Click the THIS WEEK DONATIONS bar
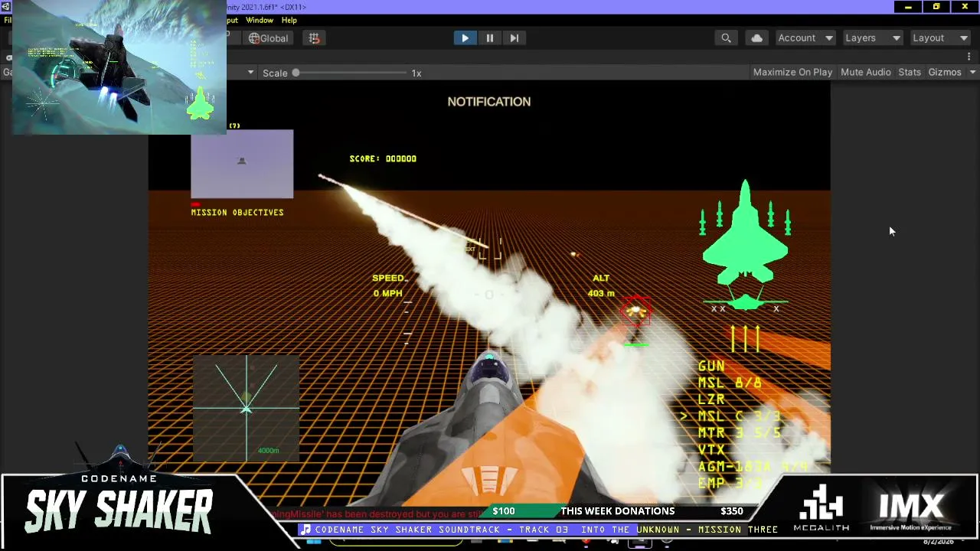The image size is (980, 551). [617, 511]
